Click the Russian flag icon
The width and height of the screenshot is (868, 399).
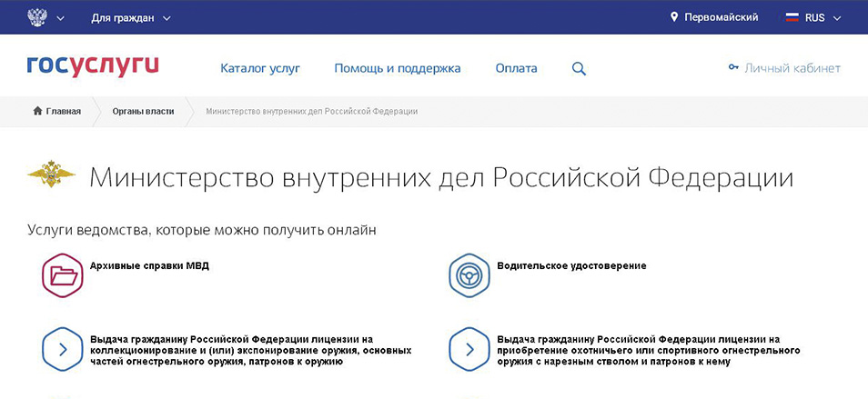click(x=792, y=17)
